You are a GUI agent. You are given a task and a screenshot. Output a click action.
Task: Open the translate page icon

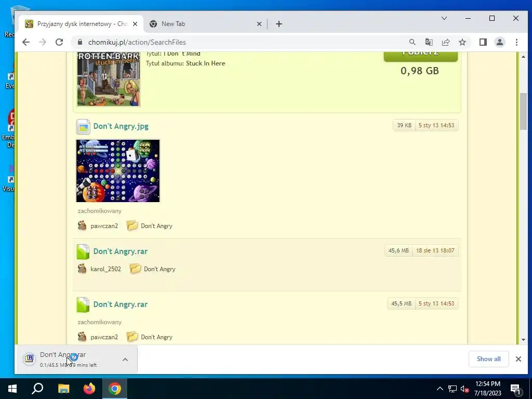pyautogui.click(x=429, y=42)
